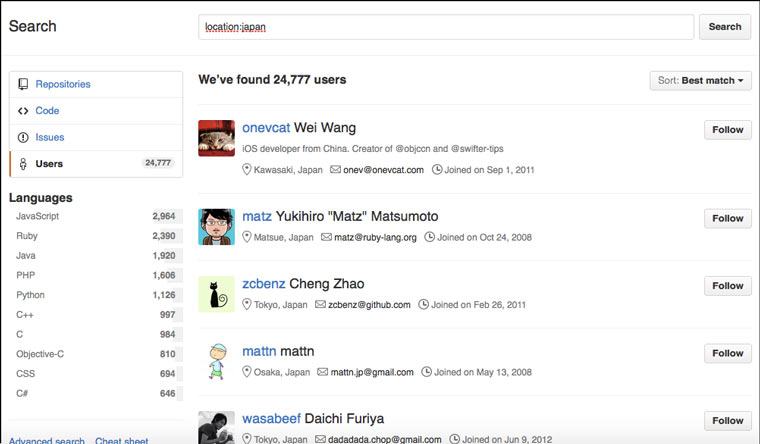This screenshot has height=444, width=760.
Task: Email matz@ruby-lang.org link
Action: pyautogui.click(x=375, y=238)
